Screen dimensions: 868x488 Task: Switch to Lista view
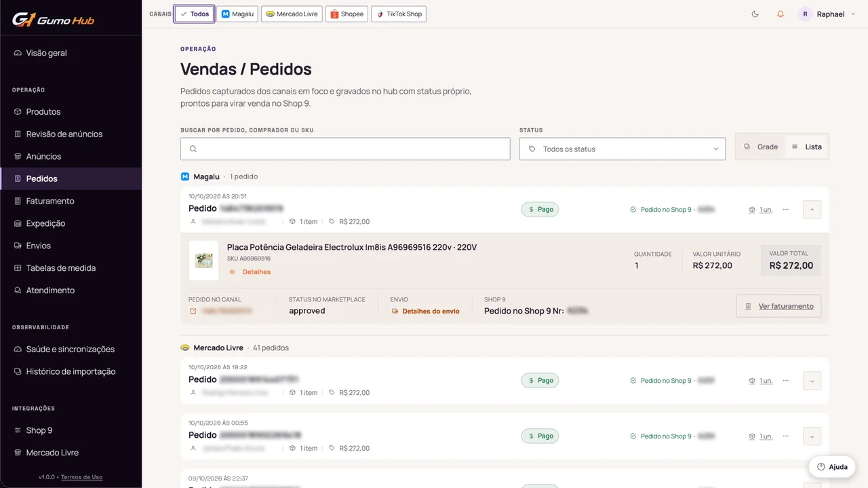pos(806,147)
